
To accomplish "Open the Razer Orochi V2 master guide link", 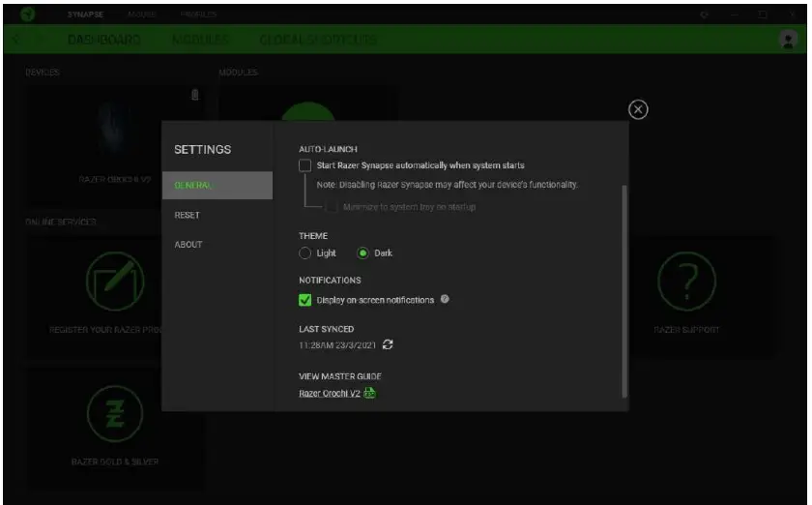I will [x=329, y=394].
